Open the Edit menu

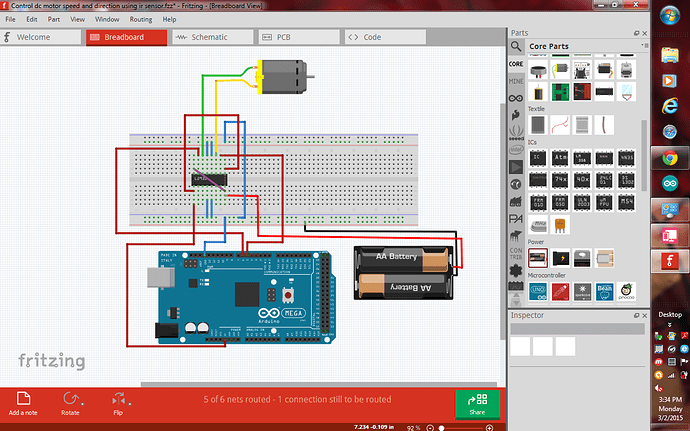pos(32,19)
